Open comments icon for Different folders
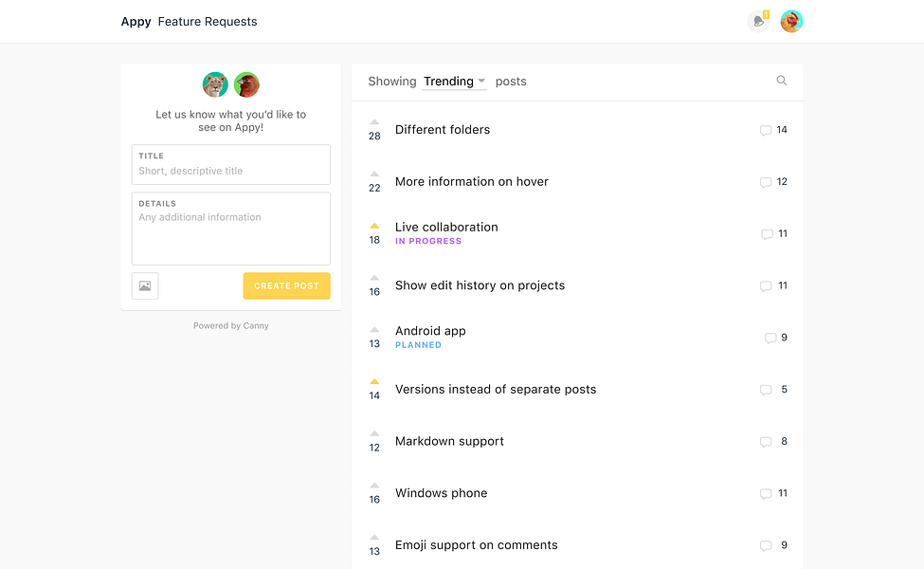 (766, 131)
